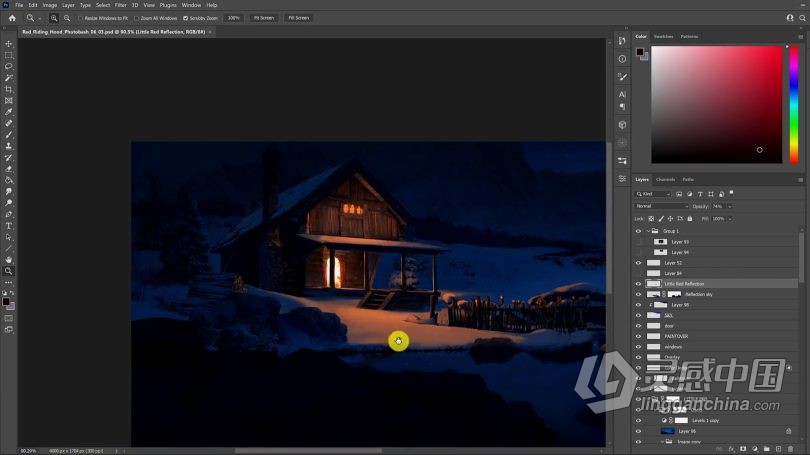The image size is (810, 455).
Task: Open the Window menu
Action: 191,5
